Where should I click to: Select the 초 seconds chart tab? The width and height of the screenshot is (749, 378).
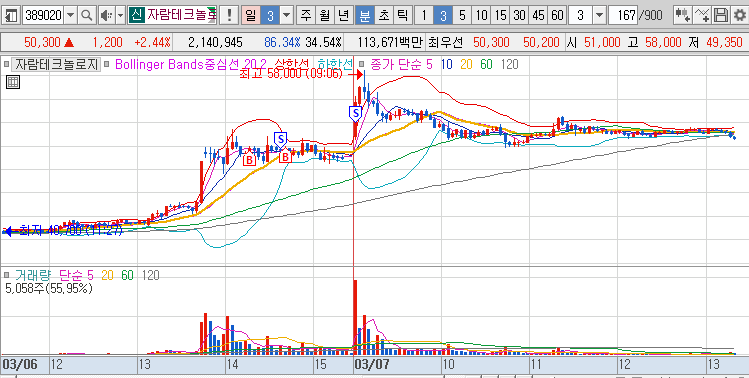(x=384, y=16)
